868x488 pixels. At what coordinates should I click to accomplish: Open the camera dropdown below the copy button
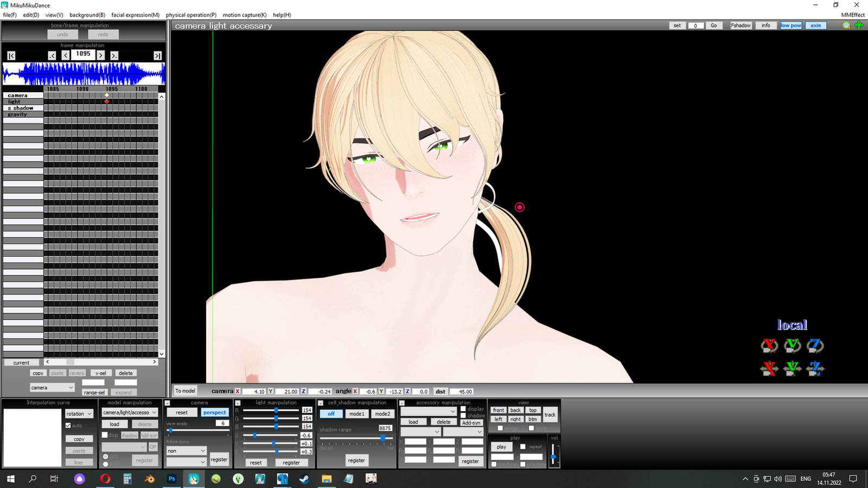(x=52, y=388)
